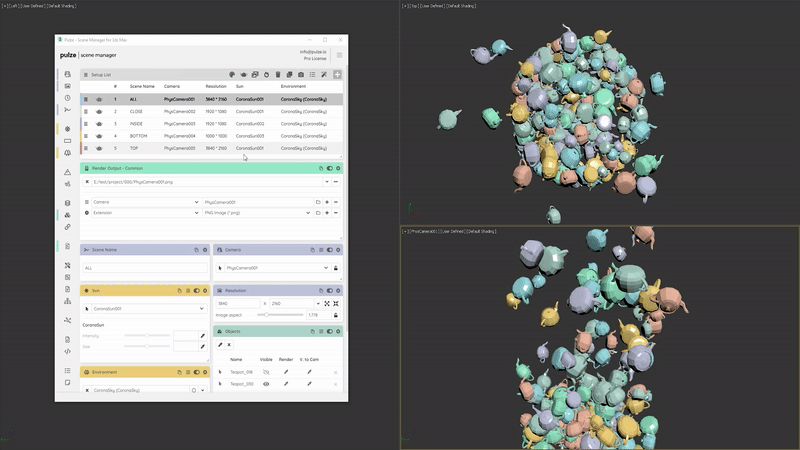
Task: Click the Scene Name input field containing ALL
Action: tap(145, 268)
